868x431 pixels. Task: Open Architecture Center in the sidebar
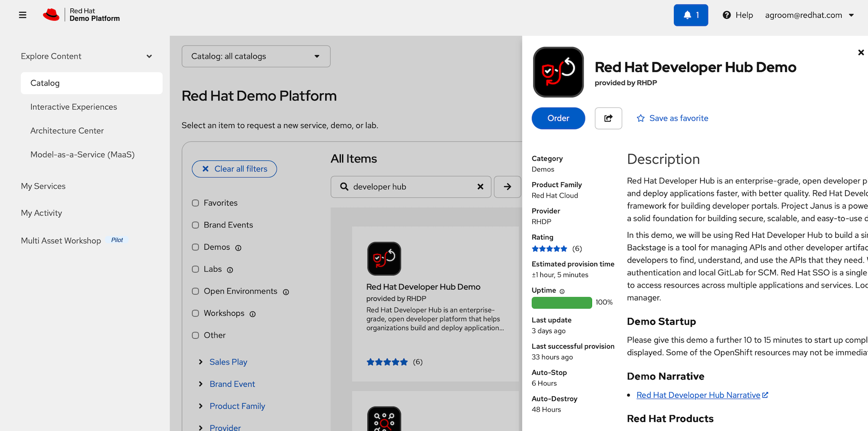click(67, 131)
